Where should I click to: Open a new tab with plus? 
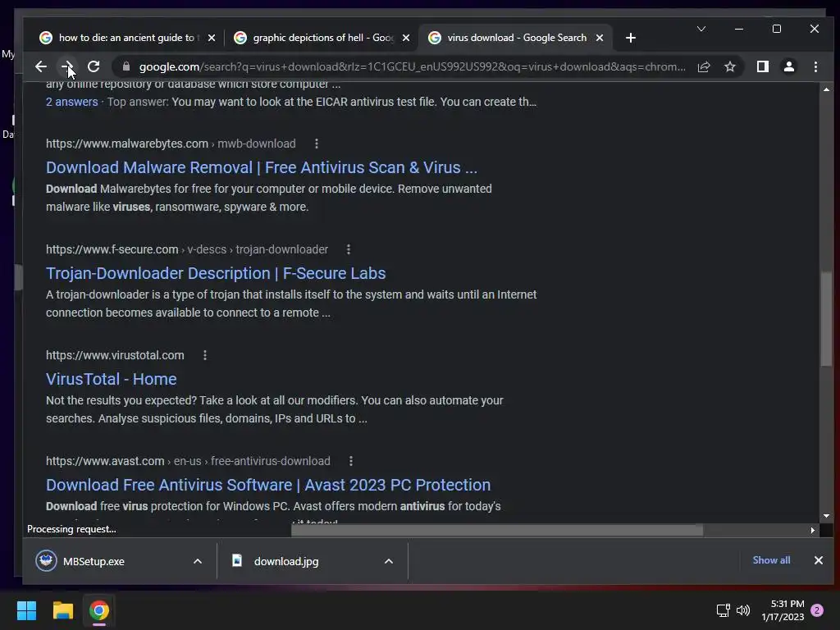click(x=631, y=38)
